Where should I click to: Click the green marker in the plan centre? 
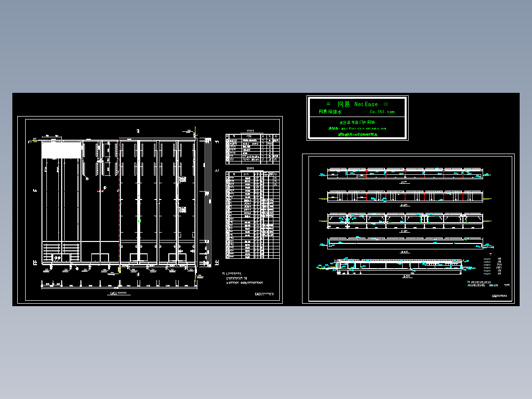point(139,221)
